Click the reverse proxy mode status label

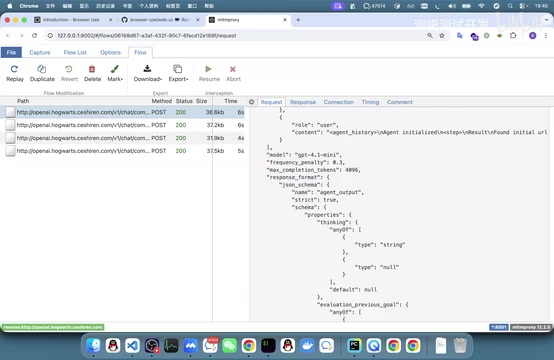coord(53,327)
